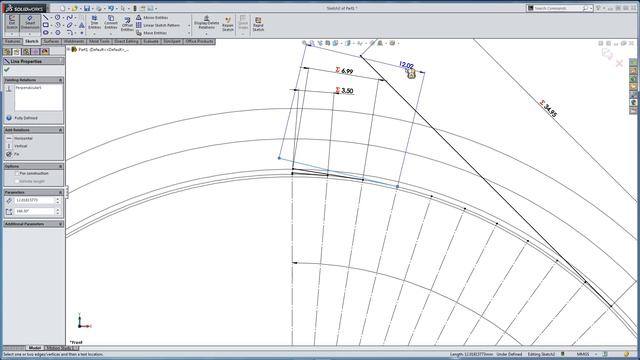640x360 pixels.
Task: Add a Vertical relation
Action: click(x=17, y=146)
